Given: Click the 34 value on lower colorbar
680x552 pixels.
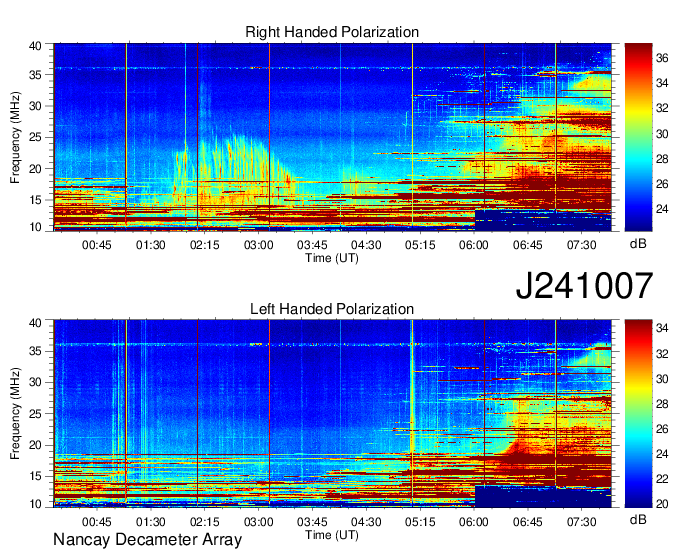Looking at the screenshot, I should (662, 328).
